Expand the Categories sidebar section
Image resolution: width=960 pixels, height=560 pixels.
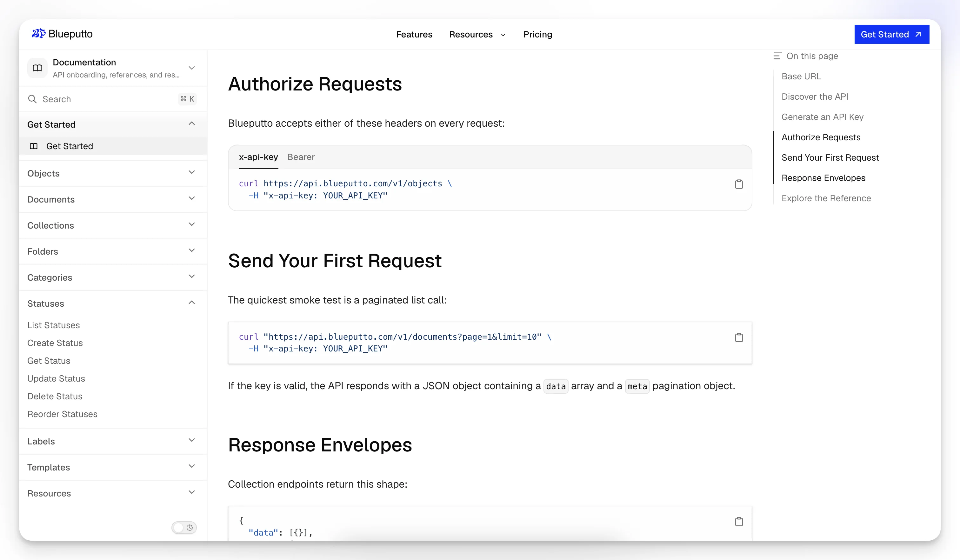click(113, 277)
